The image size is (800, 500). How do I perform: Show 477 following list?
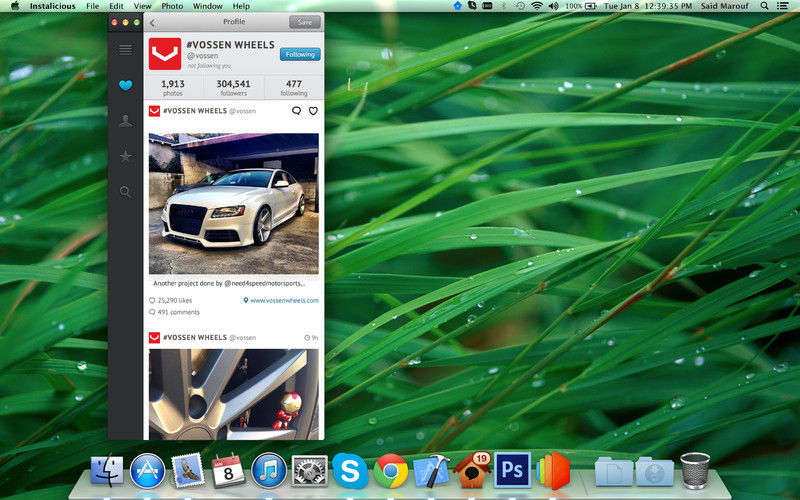pos(294,87)
